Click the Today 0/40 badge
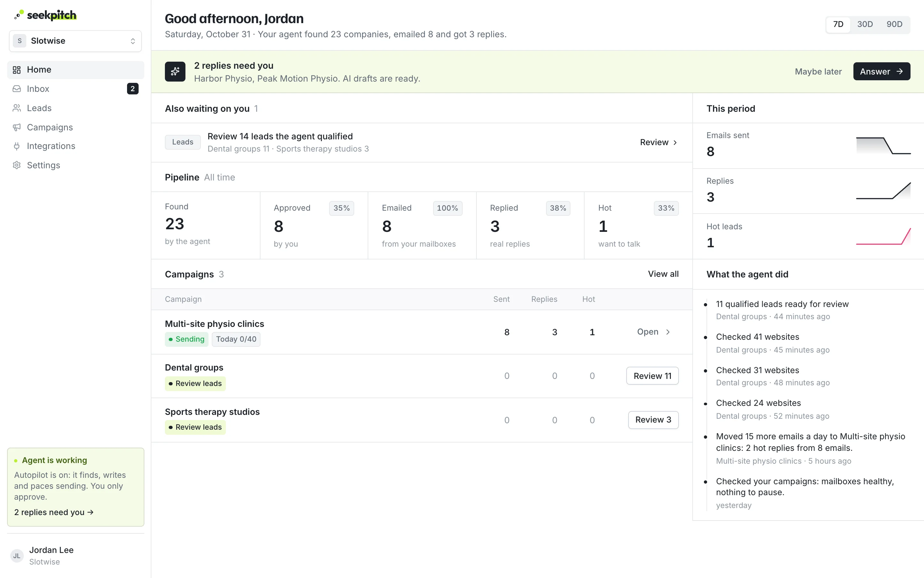This screenshot has width=924, height=578. tap(236, 339)
